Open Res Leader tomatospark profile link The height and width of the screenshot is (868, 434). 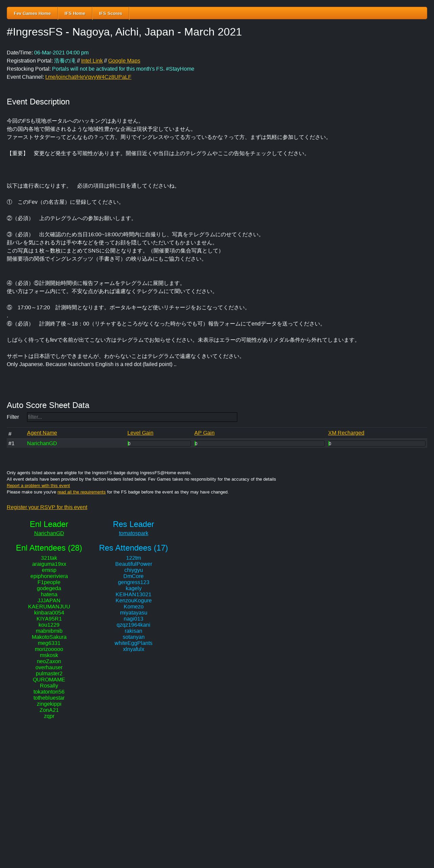tap(134, 533)
